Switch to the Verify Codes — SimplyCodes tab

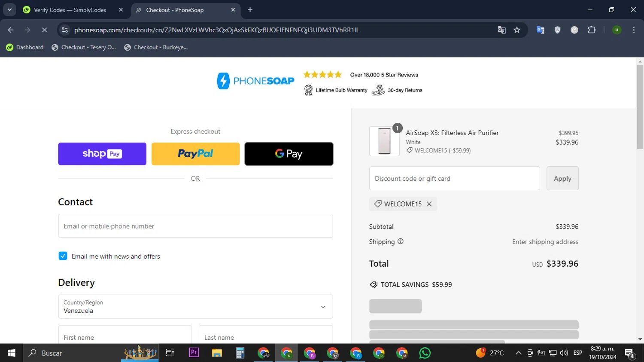(x=70, y=10)
